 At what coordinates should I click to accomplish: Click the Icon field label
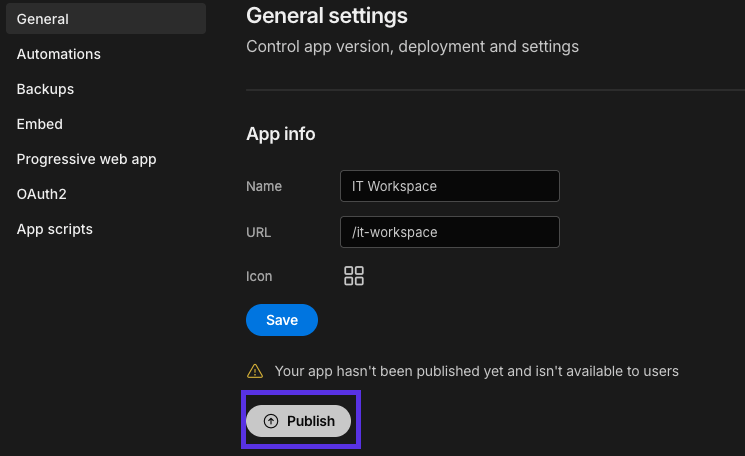pos(259,276)
